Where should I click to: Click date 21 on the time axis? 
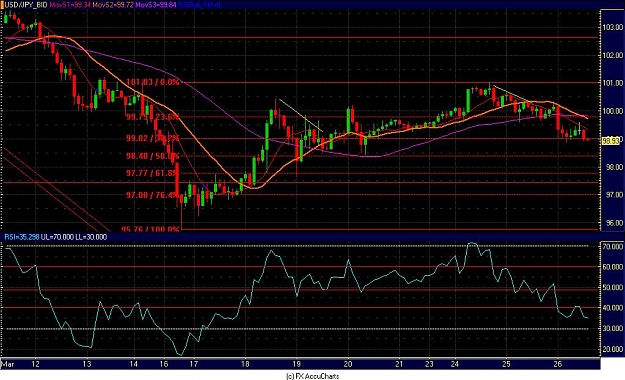tap(399, 364)
